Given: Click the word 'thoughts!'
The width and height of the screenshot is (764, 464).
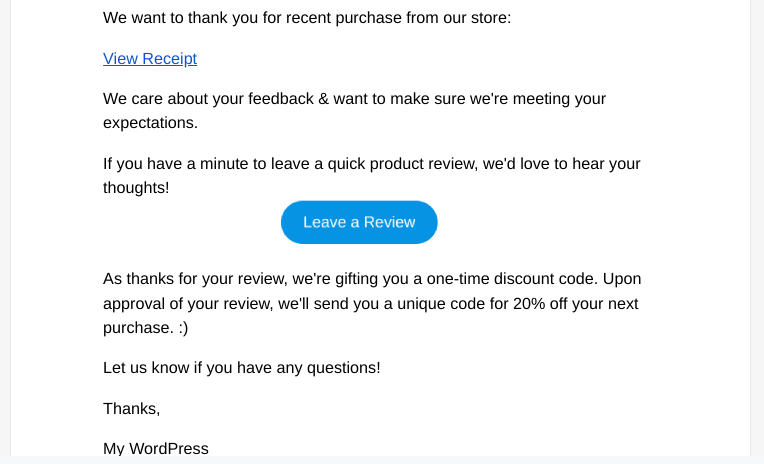Looking at the screenshot, I should click(x=136, y=188).
